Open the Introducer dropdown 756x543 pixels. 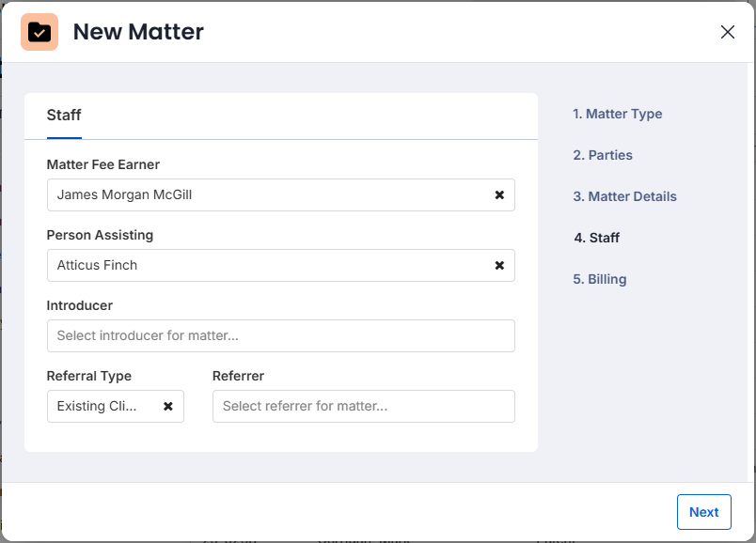pyautogui.click(x=280, y=335)
